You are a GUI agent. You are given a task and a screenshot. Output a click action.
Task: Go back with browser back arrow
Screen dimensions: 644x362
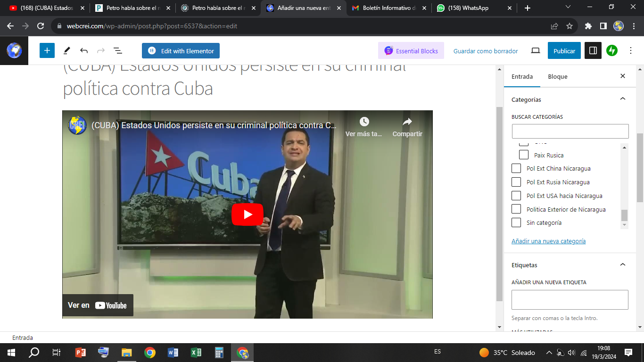tap(10, 26)
